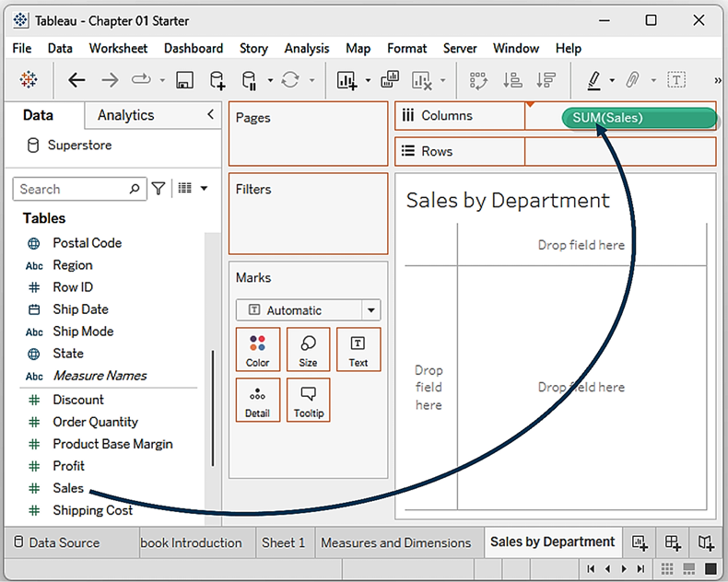Click new worksheet icon in bottom tab bar
Viewport: 728px width, 582px height.
pyautogui.click(x=640, y=542)
